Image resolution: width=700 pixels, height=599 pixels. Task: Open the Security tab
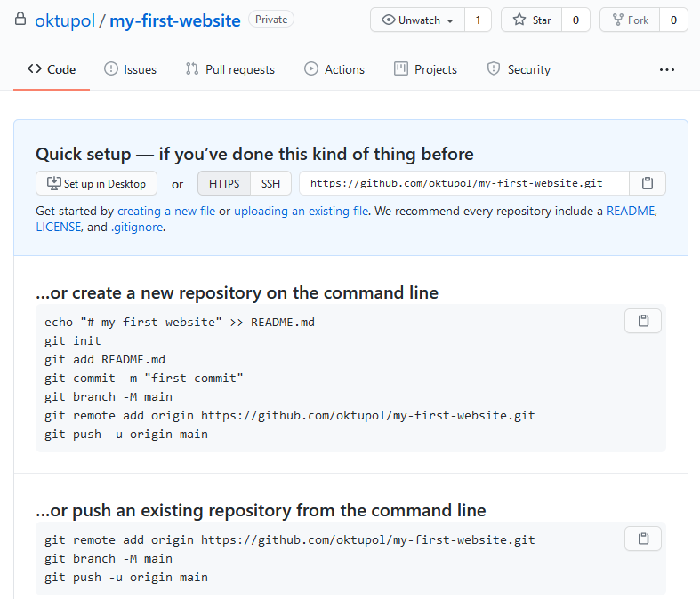(519, 69)
